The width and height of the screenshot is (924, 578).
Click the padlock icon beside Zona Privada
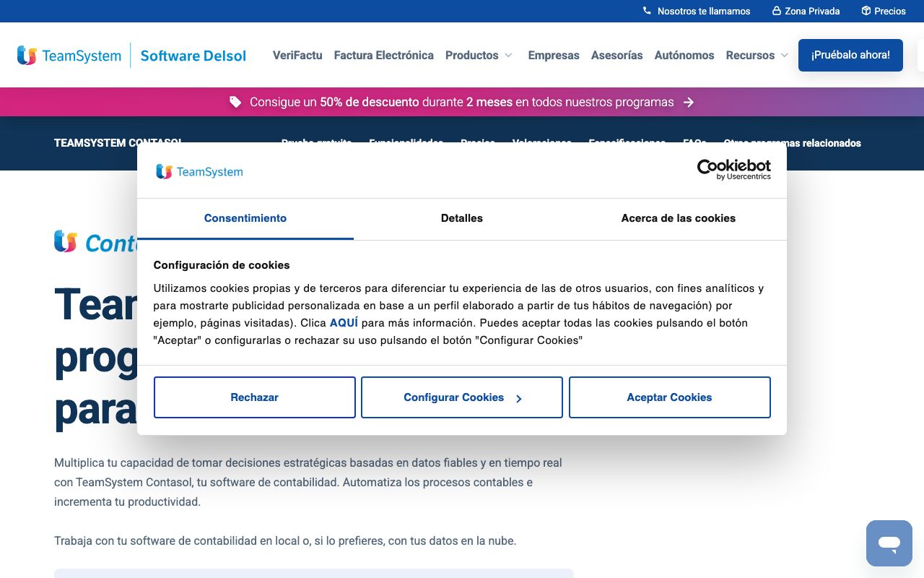click(x=777, y=11)
